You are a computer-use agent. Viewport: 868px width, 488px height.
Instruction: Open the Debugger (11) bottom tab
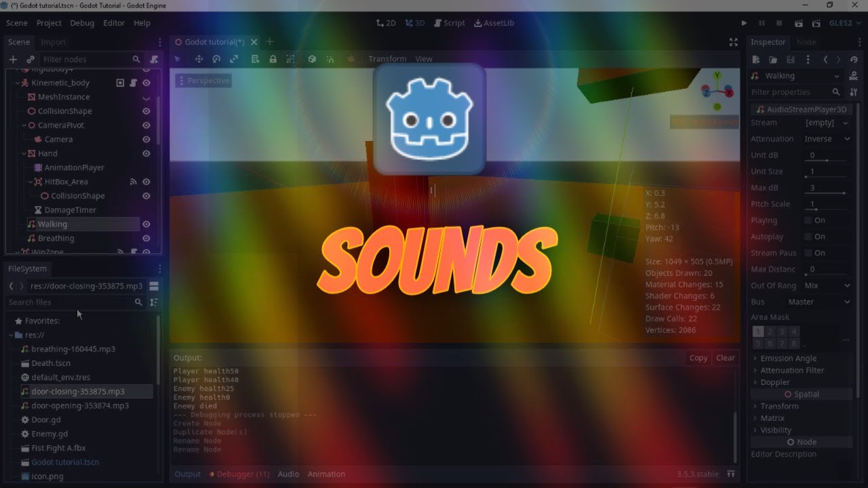click(x=239, y=474)
